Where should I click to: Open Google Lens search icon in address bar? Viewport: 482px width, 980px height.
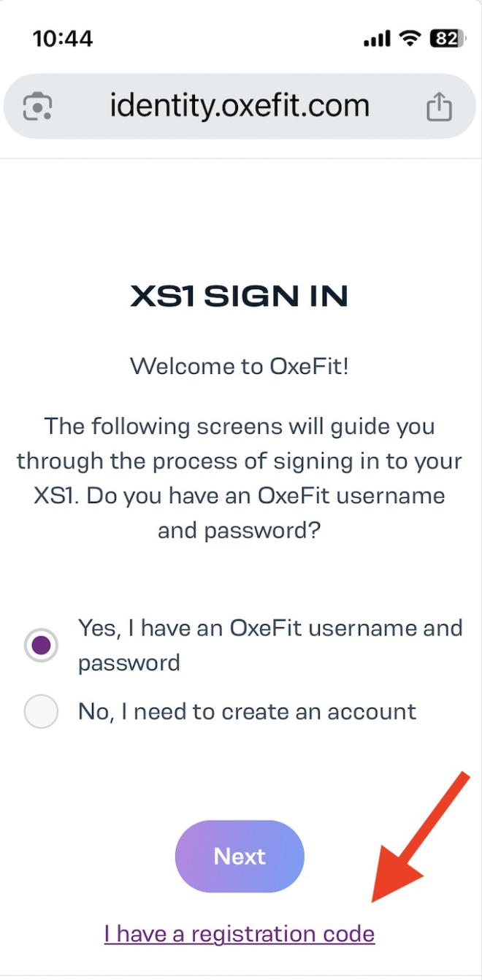tap(37, 107)
